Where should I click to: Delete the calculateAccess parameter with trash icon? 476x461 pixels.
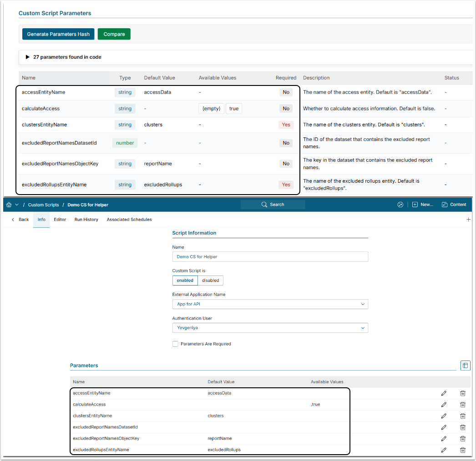462,405
